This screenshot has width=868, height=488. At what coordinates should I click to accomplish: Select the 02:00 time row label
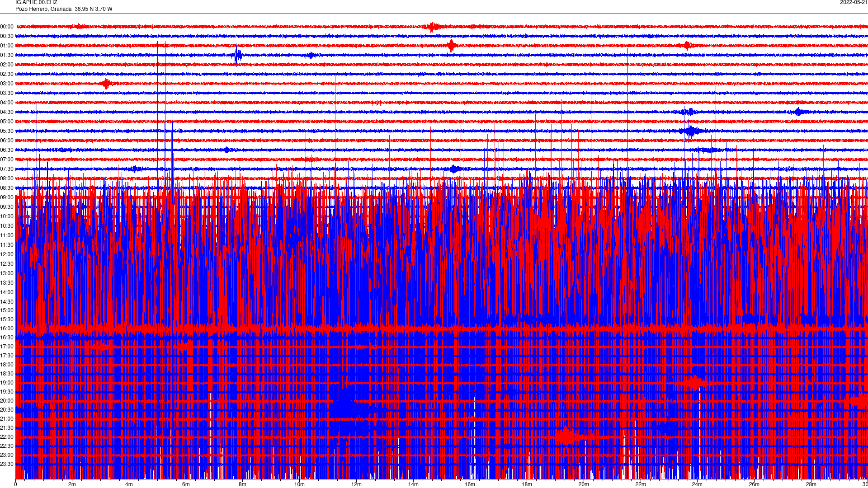click(7, 65)
